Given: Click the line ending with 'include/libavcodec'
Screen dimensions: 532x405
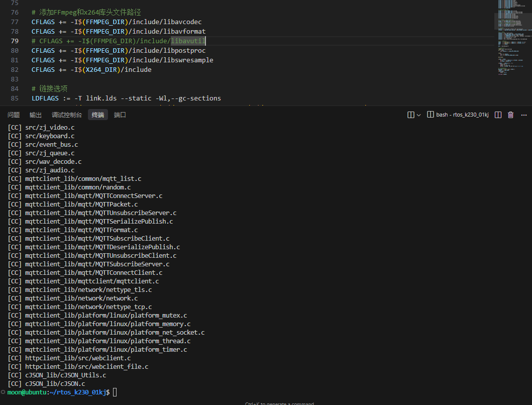Looking at the screenshot, I should (x=117, y=22).
